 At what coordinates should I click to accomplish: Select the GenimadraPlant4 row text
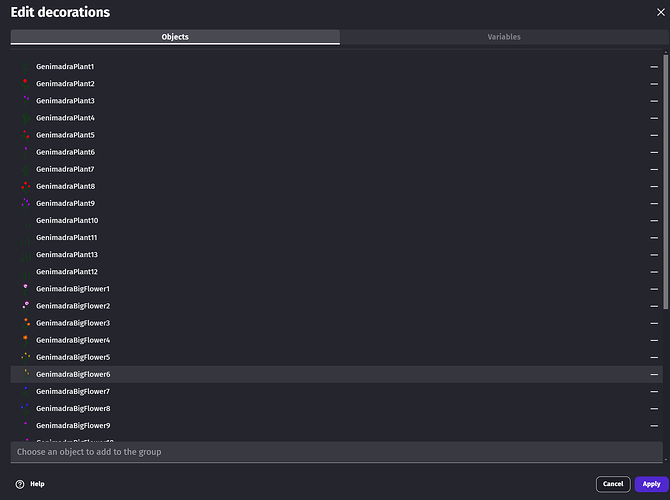coord(65,118)
